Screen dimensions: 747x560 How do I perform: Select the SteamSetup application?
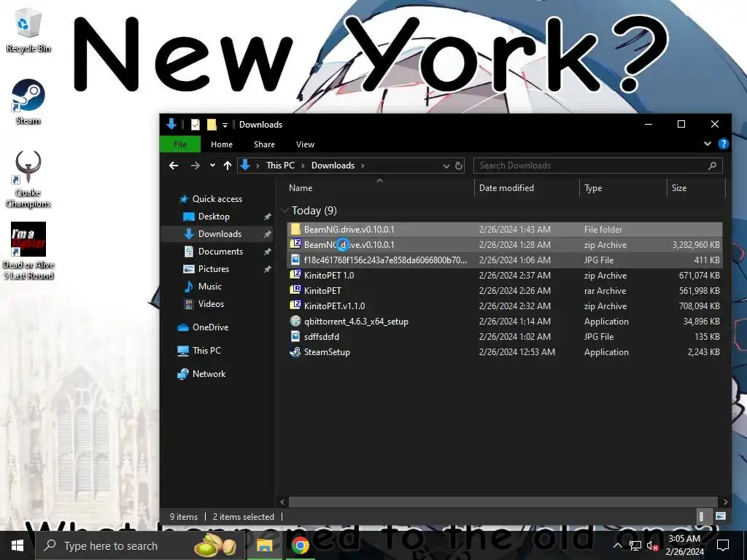505,352
